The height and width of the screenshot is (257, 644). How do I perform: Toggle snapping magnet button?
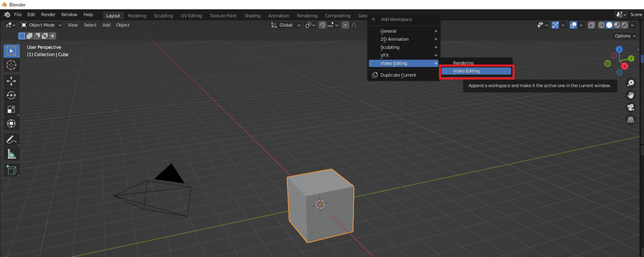(x=322, y=25)
